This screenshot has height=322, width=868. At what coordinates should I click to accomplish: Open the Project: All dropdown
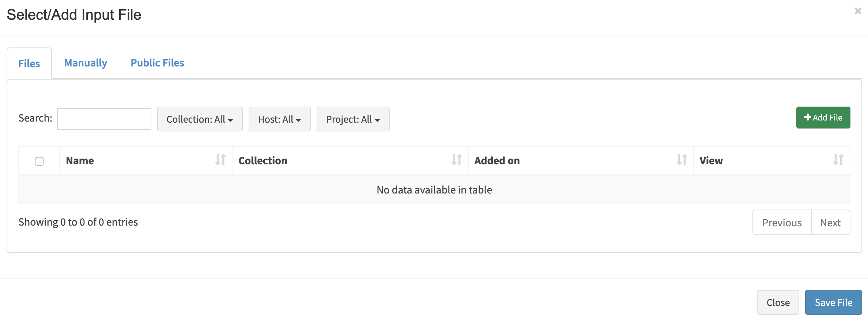[x=353, y=119]
